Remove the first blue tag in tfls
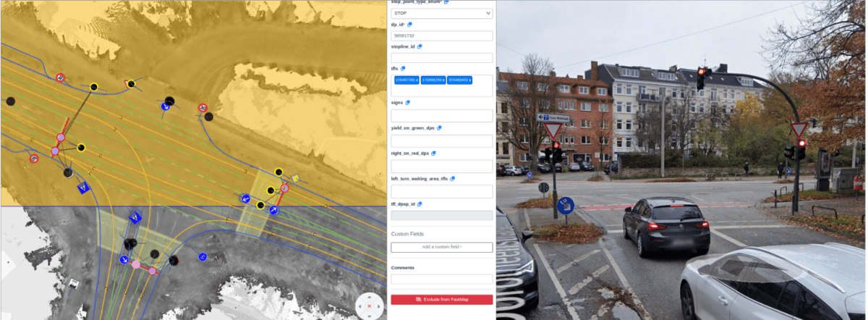The height and width of the screenshot is (320, 868). coord(417,80)
